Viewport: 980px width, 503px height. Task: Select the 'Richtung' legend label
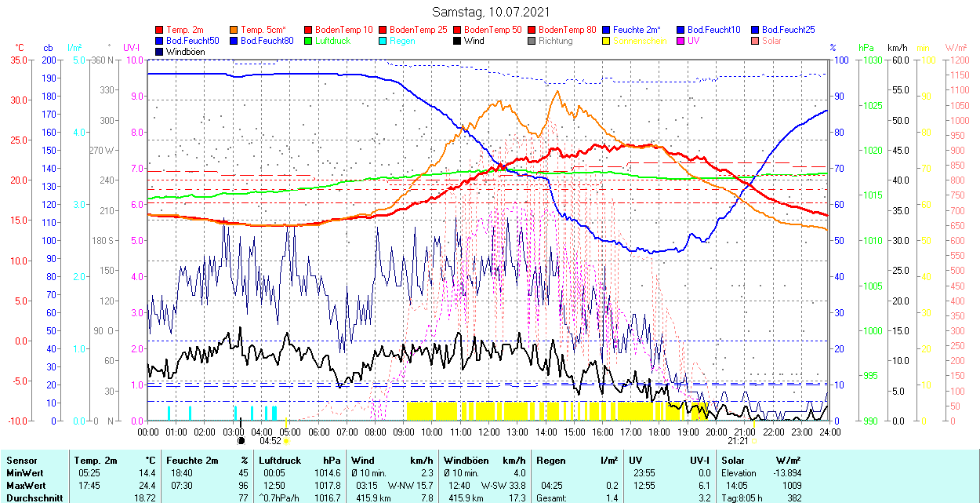click(x=556, y=41)
